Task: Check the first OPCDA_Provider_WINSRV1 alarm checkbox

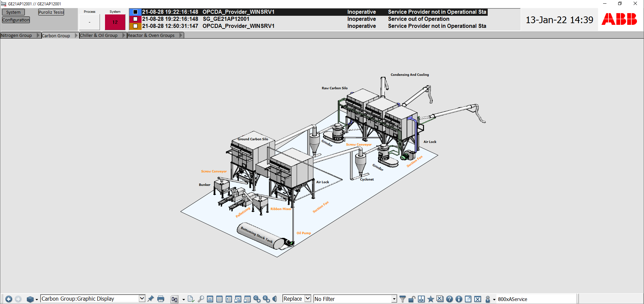Action: [136, 12]
